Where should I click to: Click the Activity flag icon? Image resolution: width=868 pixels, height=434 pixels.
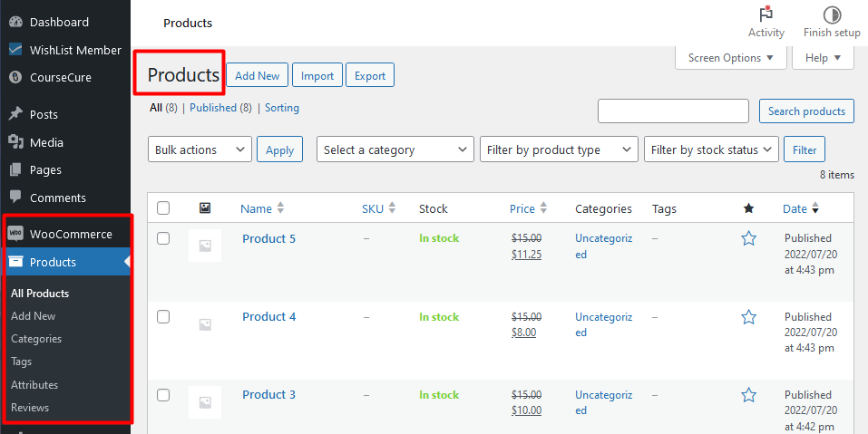[x=766, y=14]
